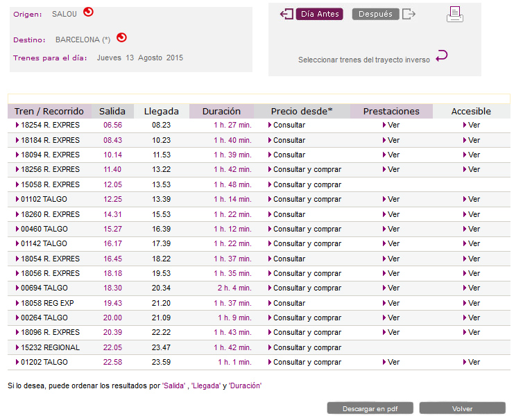Consultar y comprar the 11.40 train
This screenshot has width=532, height=416.
304,169
